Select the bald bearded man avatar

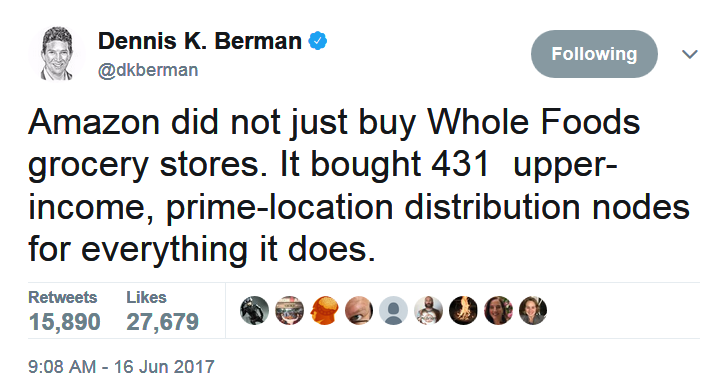tap(428, 310)
